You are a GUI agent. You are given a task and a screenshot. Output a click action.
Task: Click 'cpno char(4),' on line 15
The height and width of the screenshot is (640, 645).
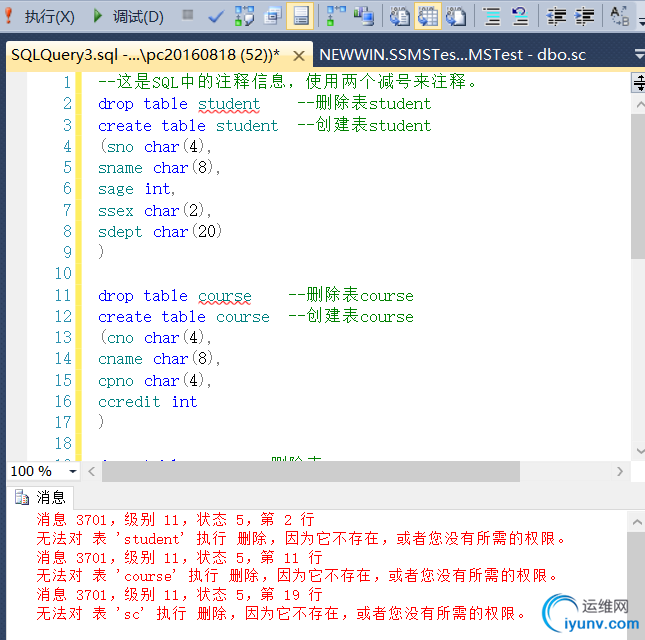[x=155, y=380]
